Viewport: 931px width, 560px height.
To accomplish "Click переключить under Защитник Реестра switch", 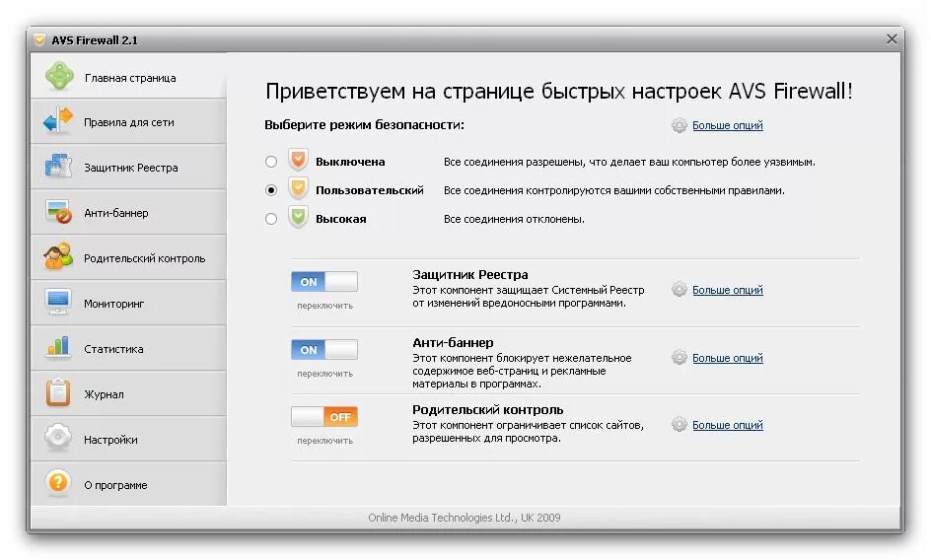I will [324, 306].
